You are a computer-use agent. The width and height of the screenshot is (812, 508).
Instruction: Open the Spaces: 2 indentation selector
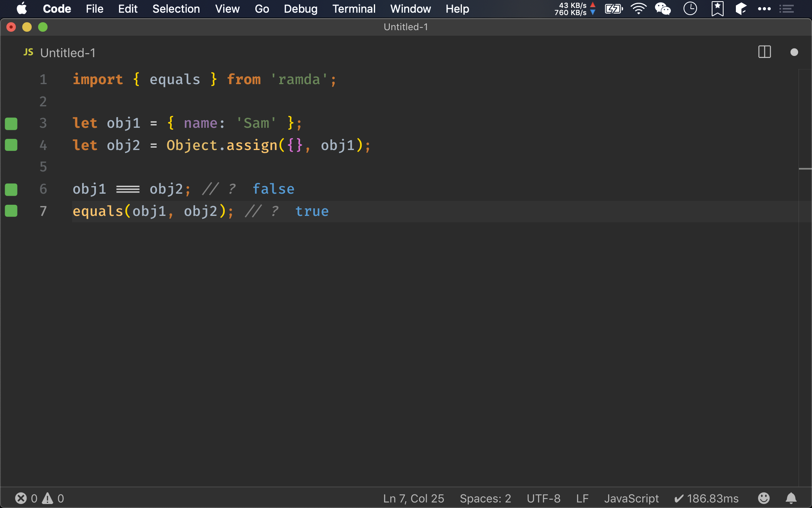point(485,498)
